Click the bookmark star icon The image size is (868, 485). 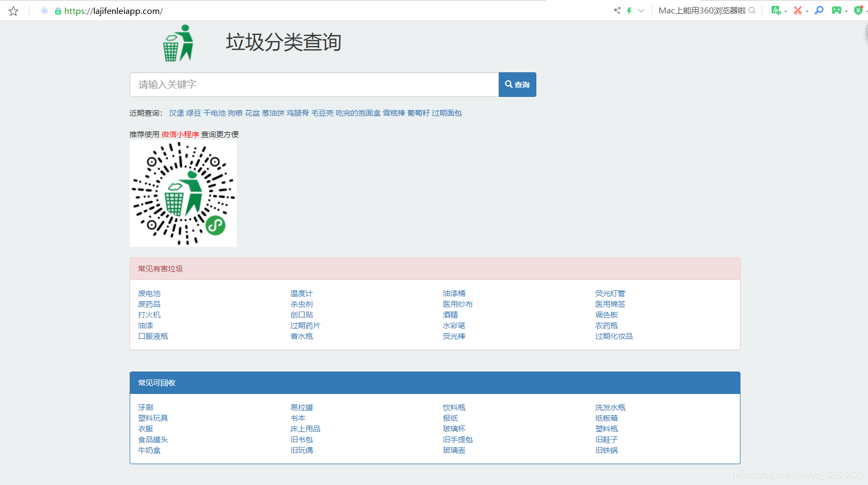[13, 11]
